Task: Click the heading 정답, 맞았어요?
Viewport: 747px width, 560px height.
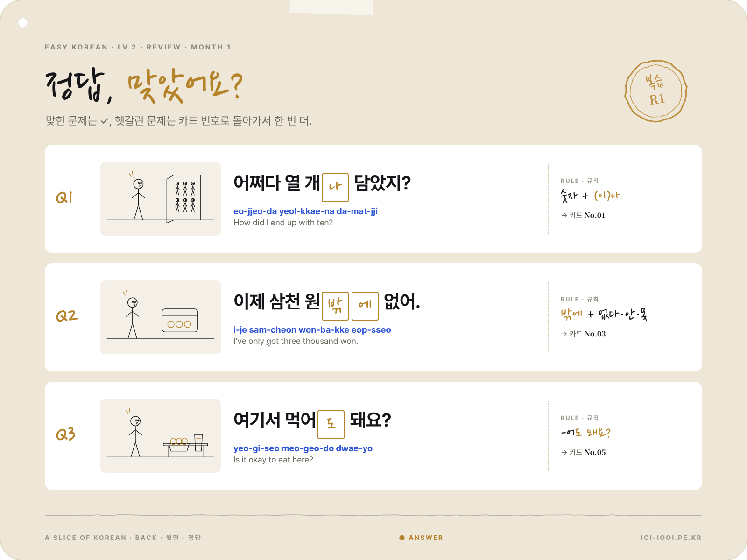Action: 144,85
